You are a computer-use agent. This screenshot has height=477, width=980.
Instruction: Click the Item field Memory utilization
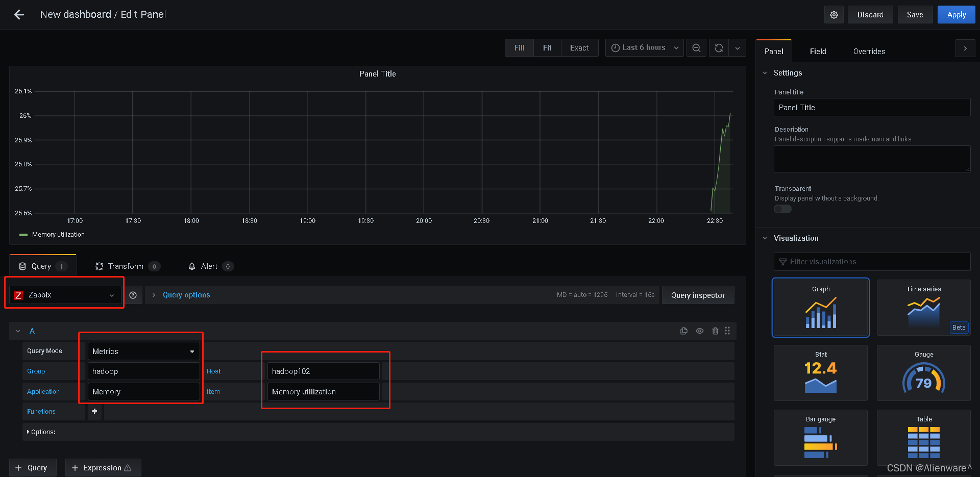[323, 392]
